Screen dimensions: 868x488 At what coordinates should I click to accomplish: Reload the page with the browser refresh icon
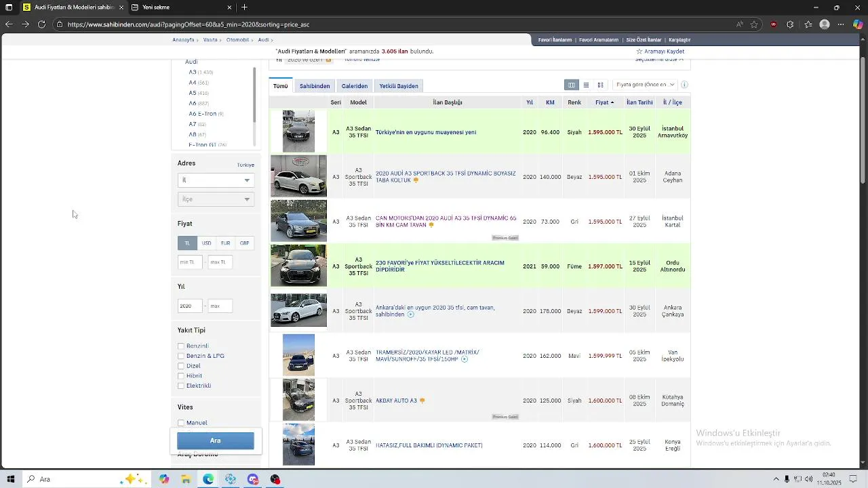pyautogui.click(x=41, y=24)
